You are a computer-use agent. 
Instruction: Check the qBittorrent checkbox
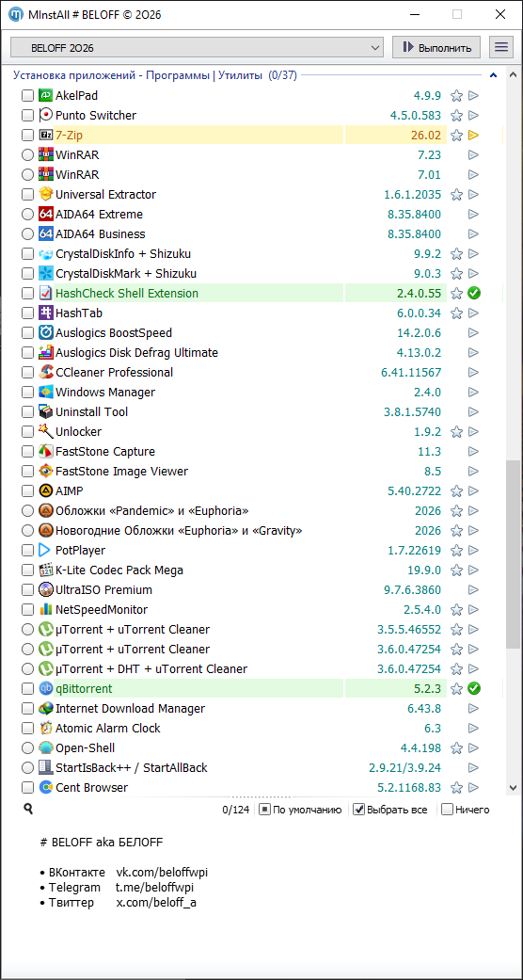[x=27, y=689]
